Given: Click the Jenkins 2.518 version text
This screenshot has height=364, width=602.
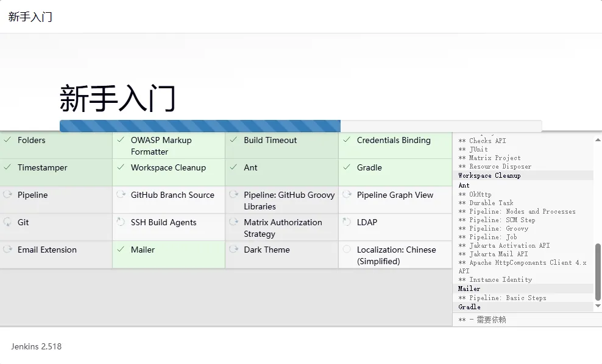Looking at the screenshot, I should coord(37,346).
